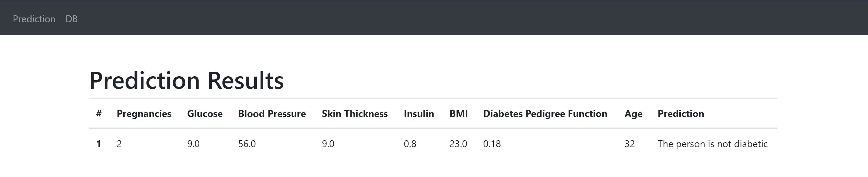
Task: Click the Insulin column header
Action: point(419,114)
